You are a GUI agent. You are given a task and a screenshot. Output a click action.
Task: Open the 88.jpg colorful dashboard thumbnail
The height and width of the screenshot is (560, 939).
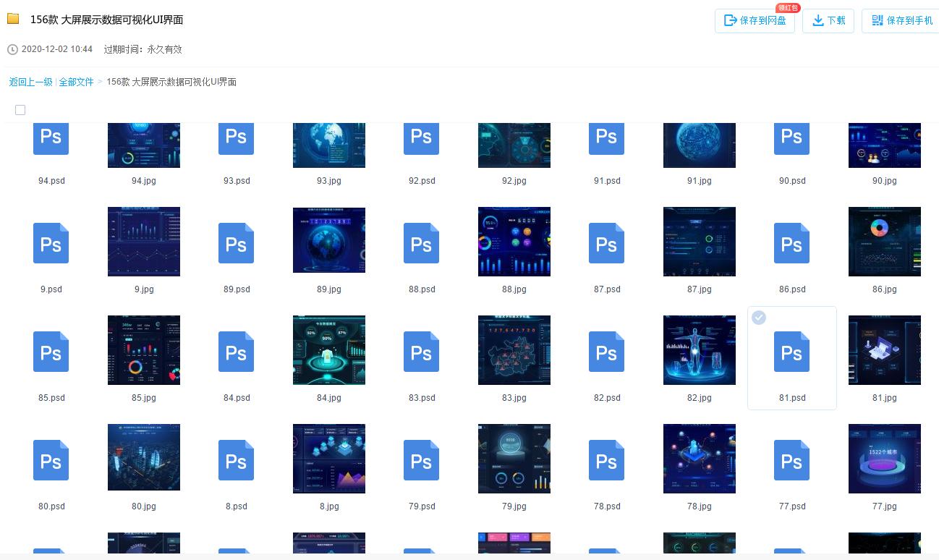514,242
